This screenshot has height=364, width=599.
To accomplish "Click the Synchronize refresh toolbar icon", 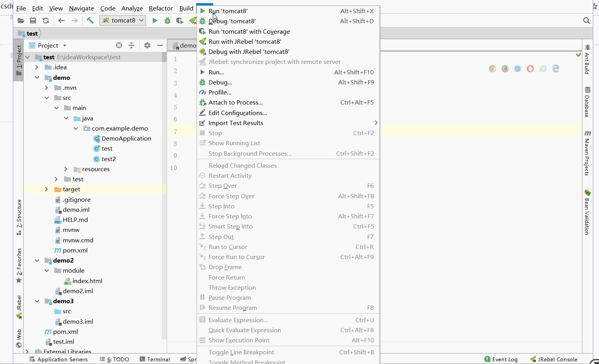I will tap(46, 21).
